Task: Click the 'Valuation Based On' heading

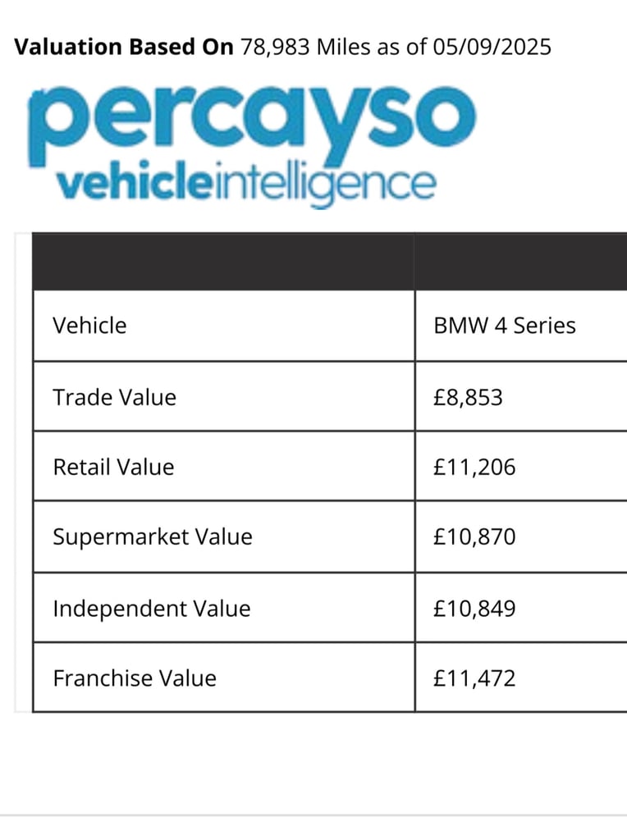Action: (x=124, y=47)
